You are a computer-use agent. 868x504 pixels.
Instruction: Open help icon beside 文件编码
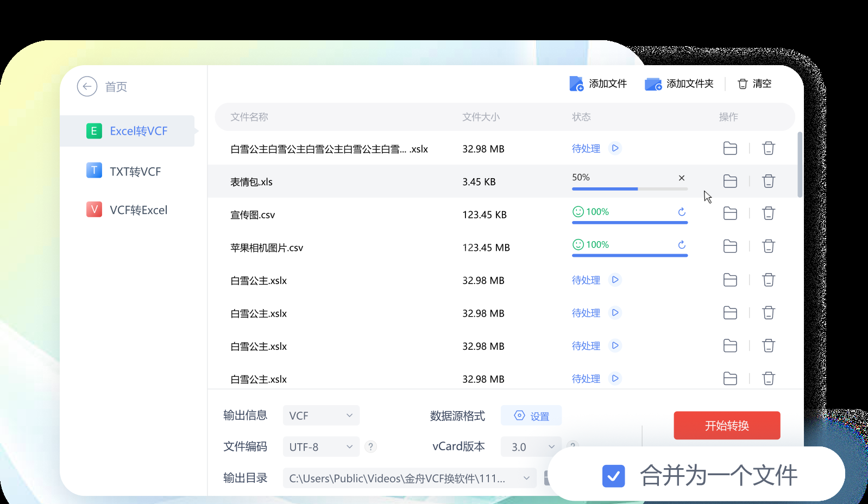[370, 447]
